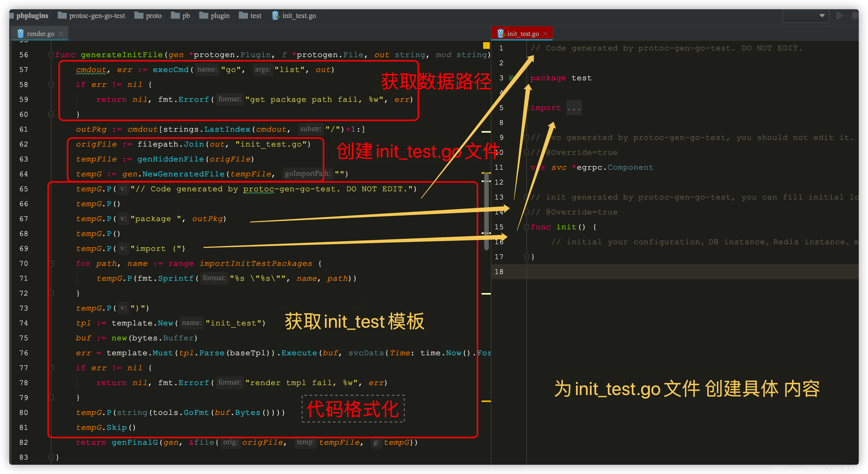Switch to the init_test.go editor tab

click(x=522, y=34)
